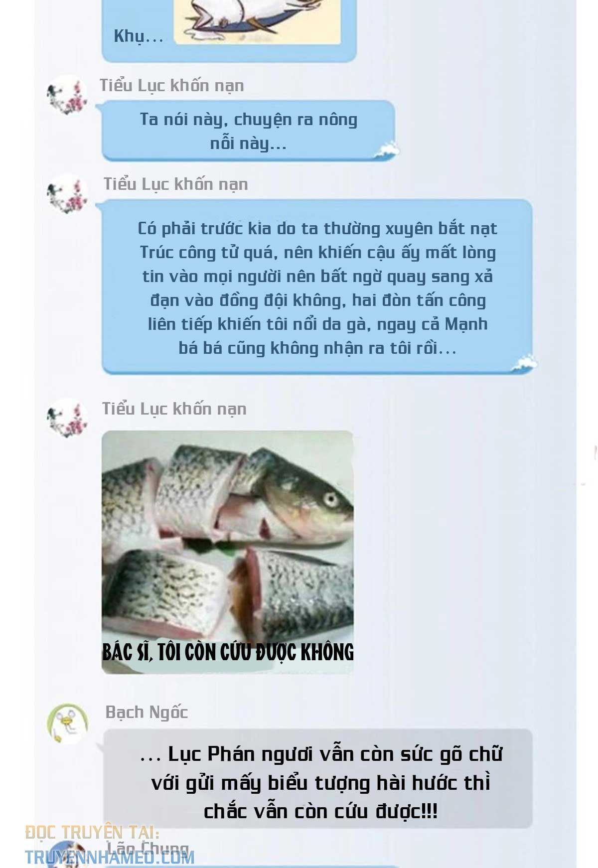Tap the "Lão Chung" username

[x=148, y=848]
